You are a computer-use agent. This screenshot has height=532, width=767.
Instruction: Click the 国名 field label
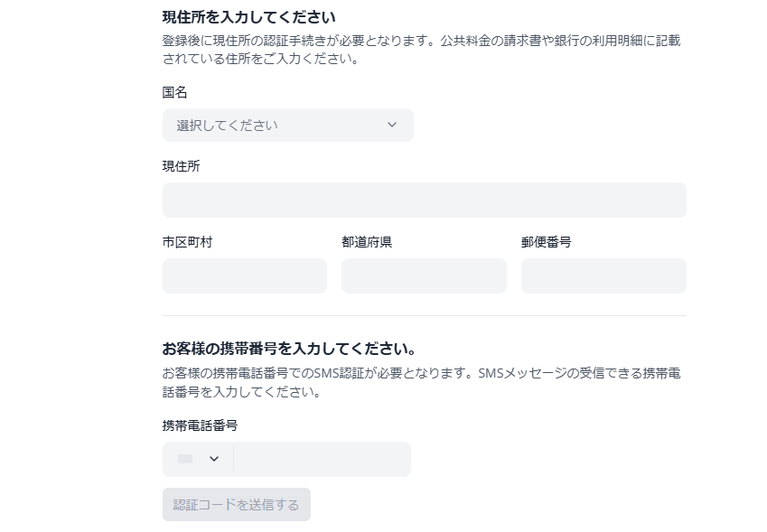click(x=174, y=92)
